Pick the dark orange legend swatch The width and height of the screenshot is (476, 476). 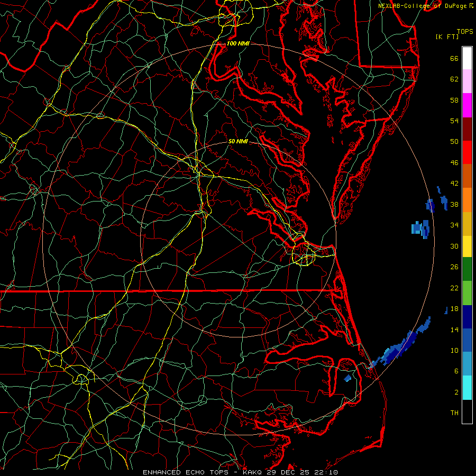[467, 176]
